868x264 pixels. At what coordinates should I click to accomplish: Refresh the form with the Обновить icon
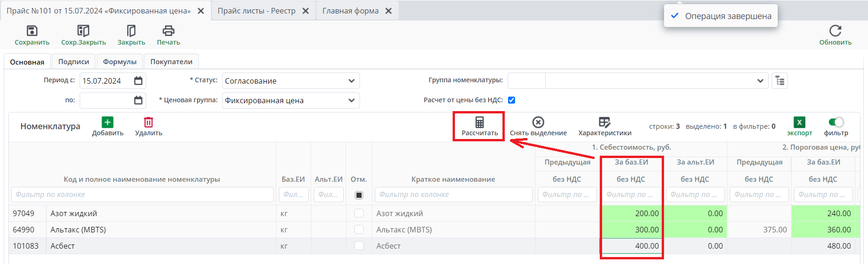pyautogui.click(x=835, y=31)
